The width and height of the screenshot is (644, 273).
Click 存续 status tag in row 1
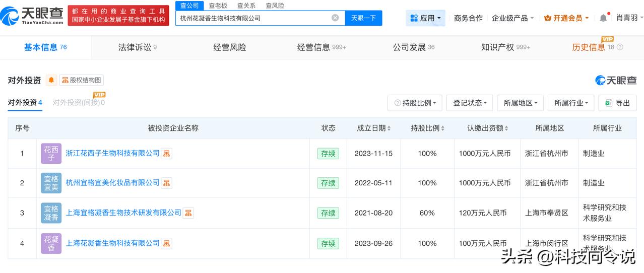[x=328, y=154]
